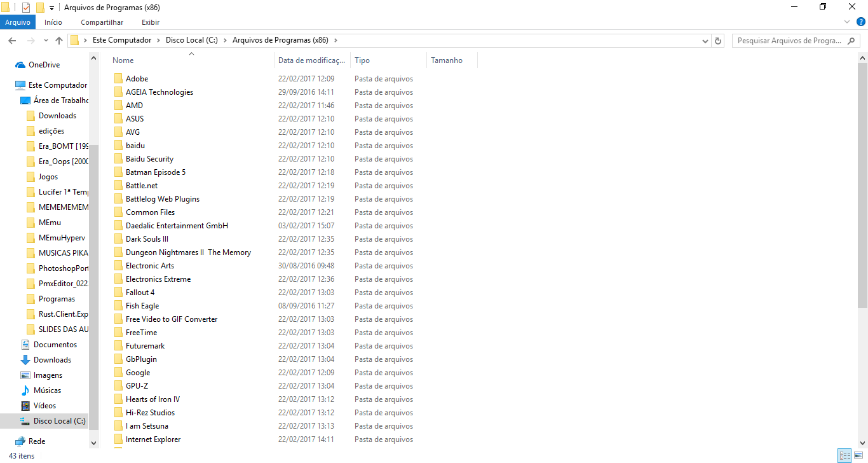Click the Dark Souls III folder icon

coord(118,239)
